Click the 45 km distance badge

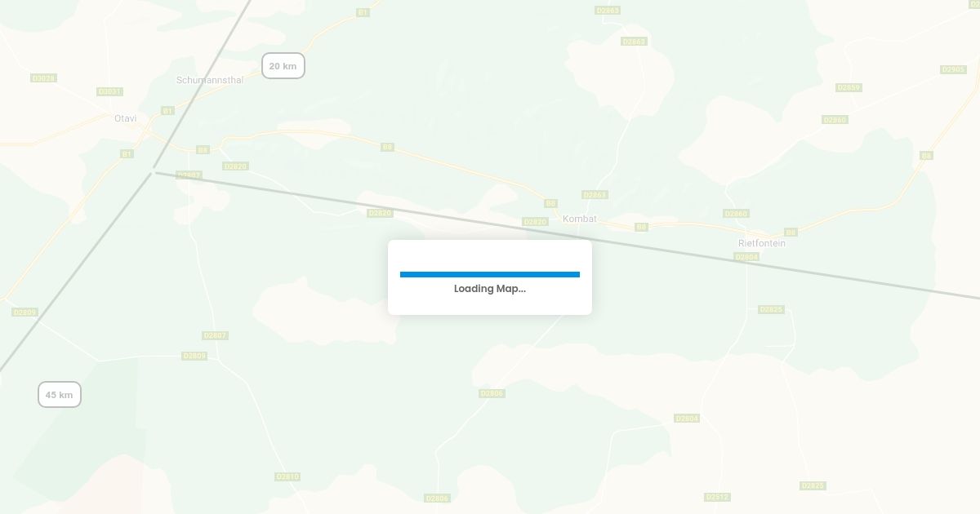click(x=60, y=395)
